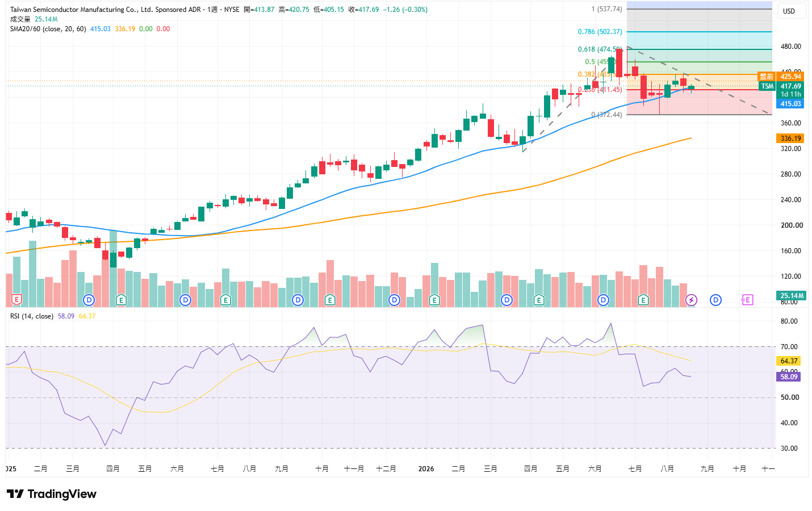Viewport: 812px width, 511px height.
Task: Click the 開=413.87 open value in header
Action: pos(259,10)
